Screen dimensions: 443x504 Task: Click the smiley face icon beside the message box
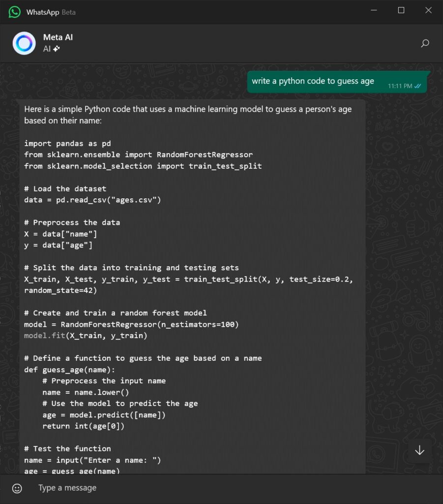(18, 488)
